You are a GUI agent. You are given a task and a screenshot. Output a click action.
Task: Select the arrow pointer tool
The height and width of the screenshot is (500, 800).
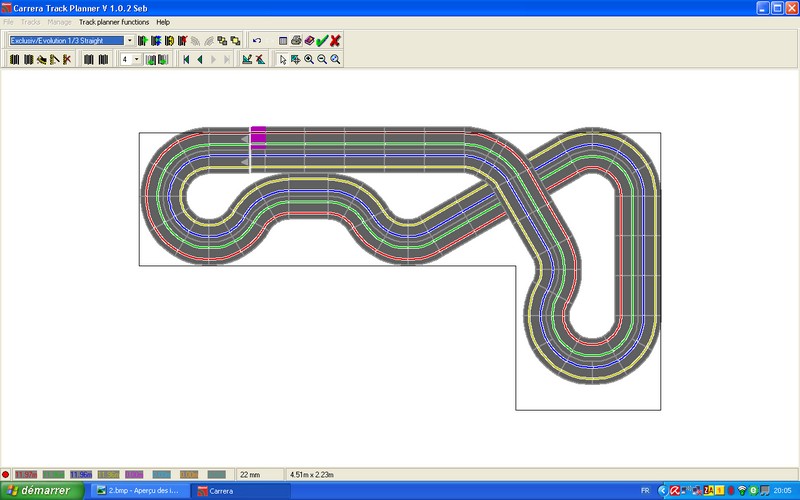[283, 60]
